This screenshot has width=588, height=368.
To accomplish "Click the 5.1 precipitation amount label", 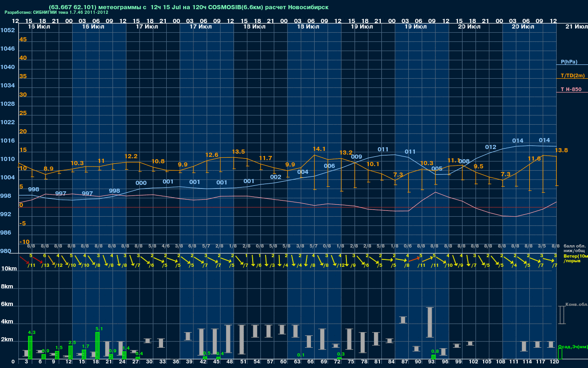I will (x=99, y=328).
